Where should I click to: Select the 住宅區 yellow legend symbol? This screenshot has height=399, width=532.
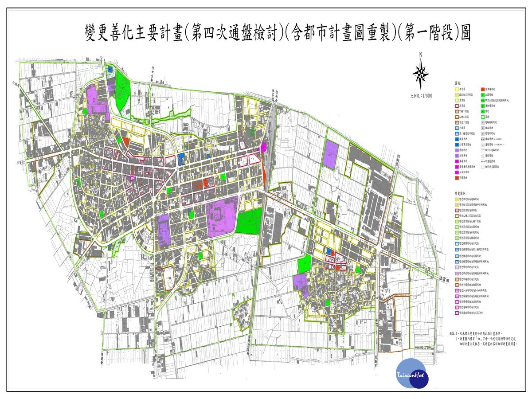457,90
